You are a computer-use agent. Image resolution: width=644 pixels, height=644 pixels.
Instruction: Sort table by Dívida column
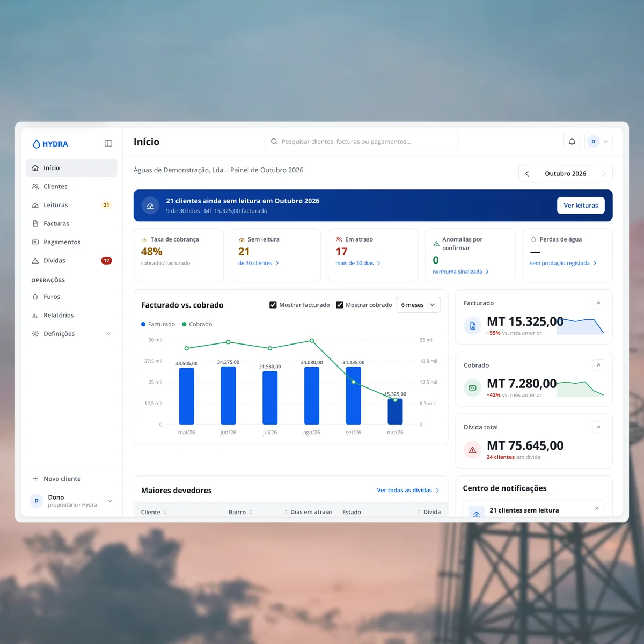coord(429,512)
